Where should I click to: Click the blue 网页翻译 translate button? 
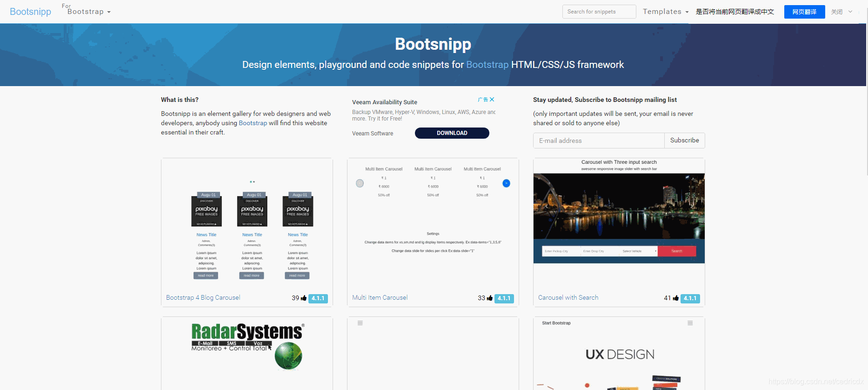(805, 12)
